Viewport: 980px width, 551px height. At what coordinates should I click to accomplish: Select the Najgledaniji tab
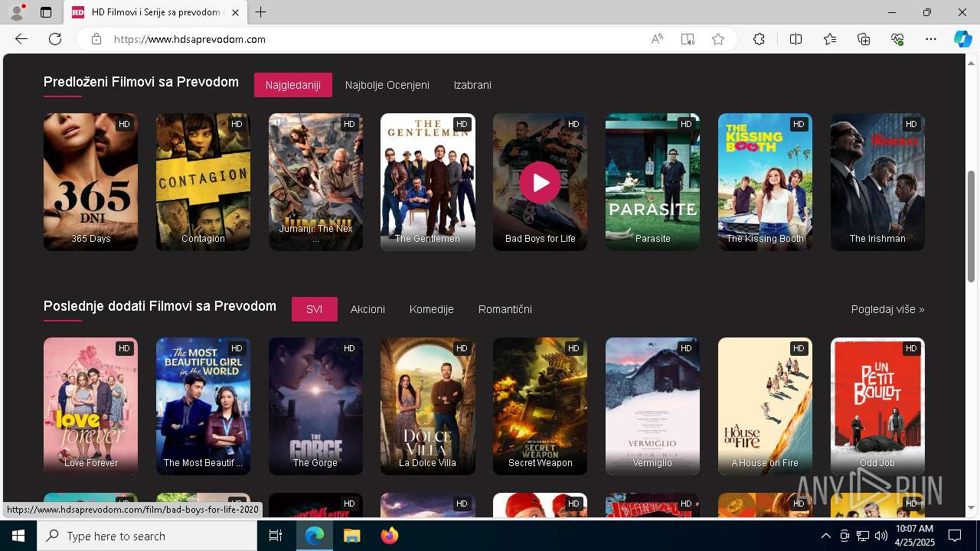pyautogui.click(x=293, y=85)
